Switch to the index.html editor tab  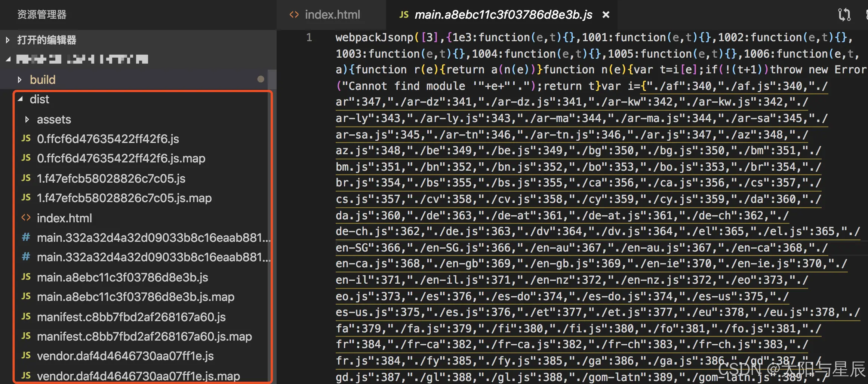tap(332, 15)
